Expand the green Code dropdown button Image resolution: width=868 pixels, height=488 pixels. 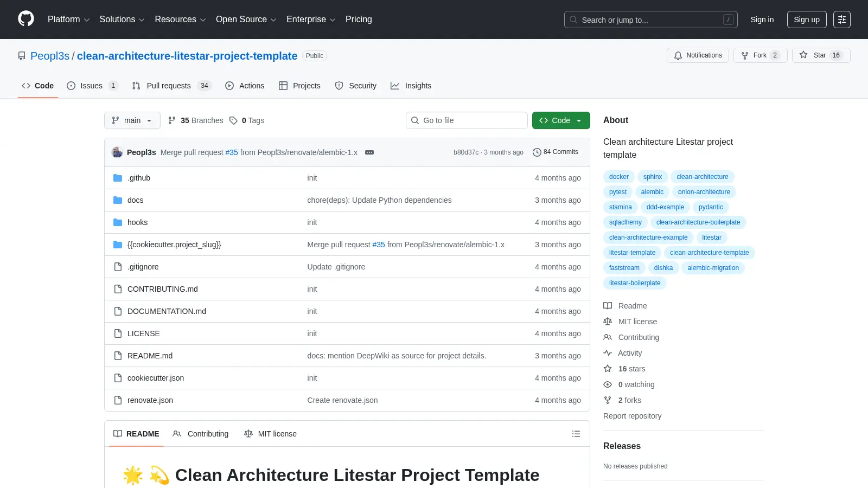(x=561, y=120)
